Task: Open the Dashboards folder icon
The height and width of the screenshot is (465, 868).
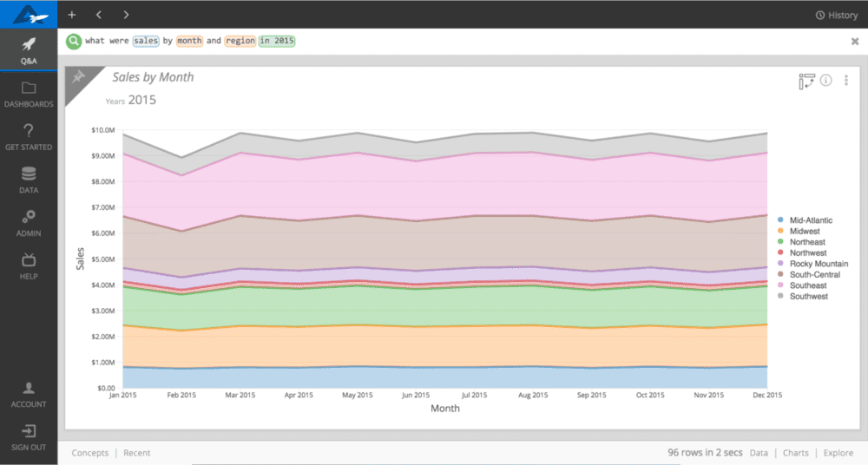Action: click(29, 88)
